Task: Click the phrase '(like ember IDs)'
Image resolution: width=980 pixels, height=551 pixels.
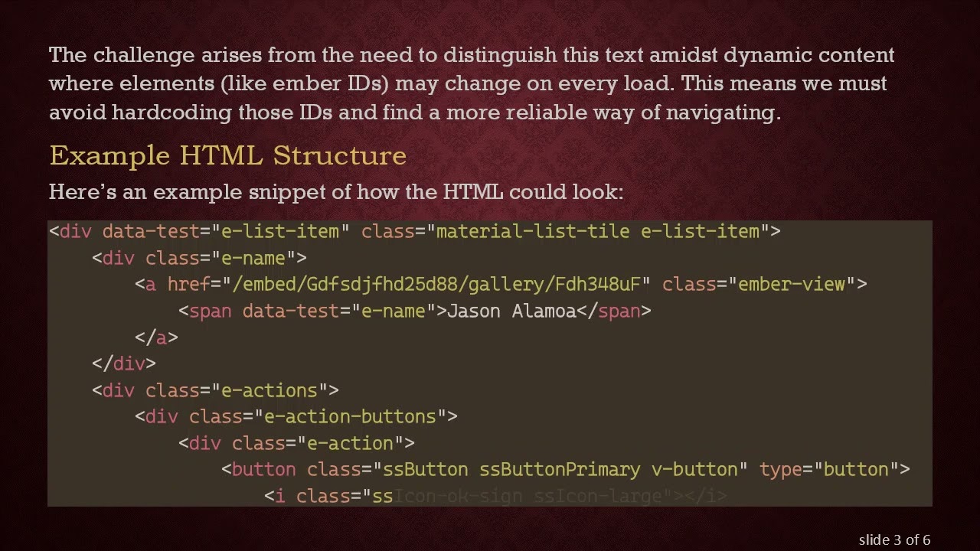Action: tap(305, 84)
